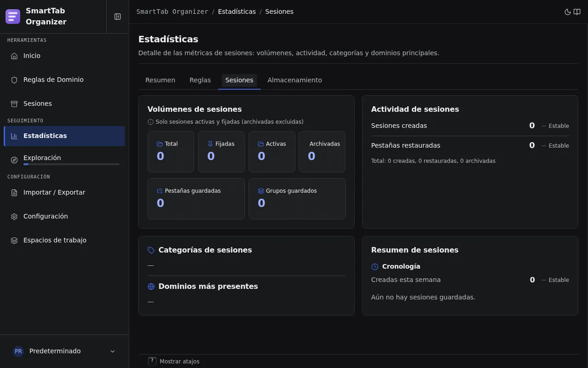Click the clock icon next to Cronología
The height and width of the screenshot is (368, 588).
pos(375,267)
